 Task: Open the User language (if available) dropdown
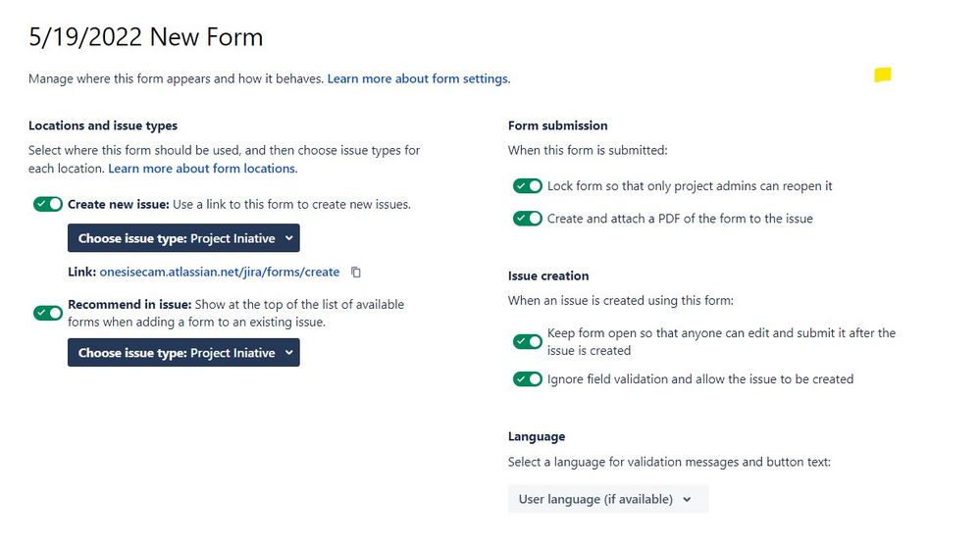(608, 499)
